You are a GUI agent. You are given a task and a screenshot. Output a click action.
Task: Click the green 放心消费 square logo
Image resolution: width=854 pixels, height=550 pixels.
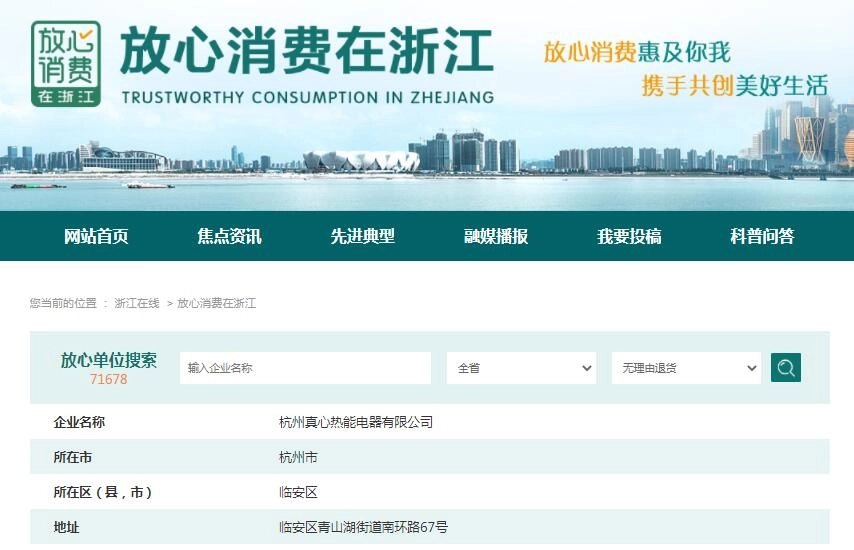(66, 64)
